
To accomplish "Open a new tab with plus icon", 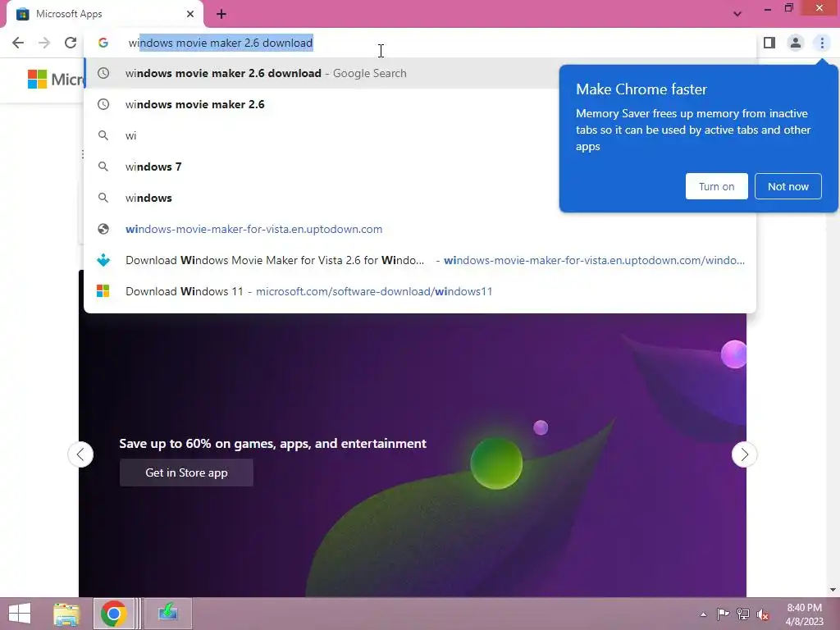I will point(221,14).
